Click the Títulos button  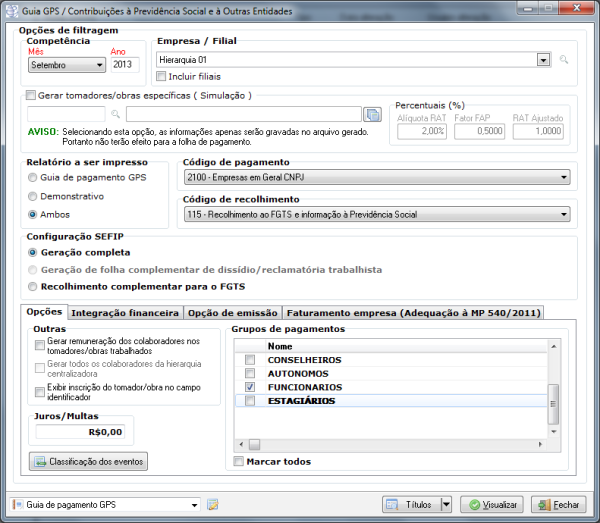[411, 504]
